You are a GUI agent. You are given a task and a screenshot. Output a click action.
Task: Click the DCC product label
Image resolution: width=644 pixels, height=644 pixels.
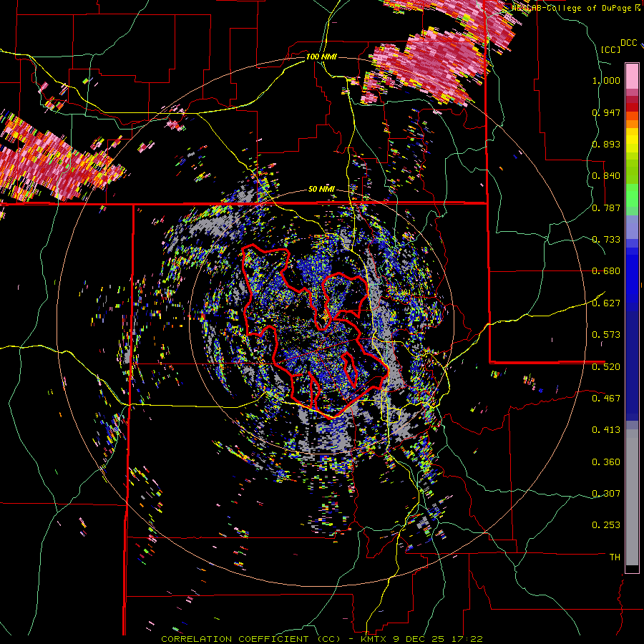(x=629, y=43)
